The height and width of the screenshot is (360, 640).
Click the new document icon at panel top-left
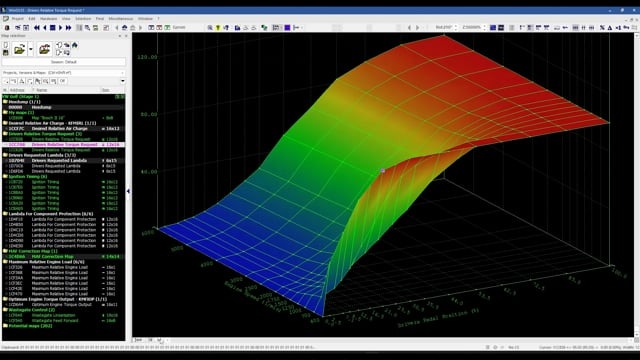pos(6,44)
